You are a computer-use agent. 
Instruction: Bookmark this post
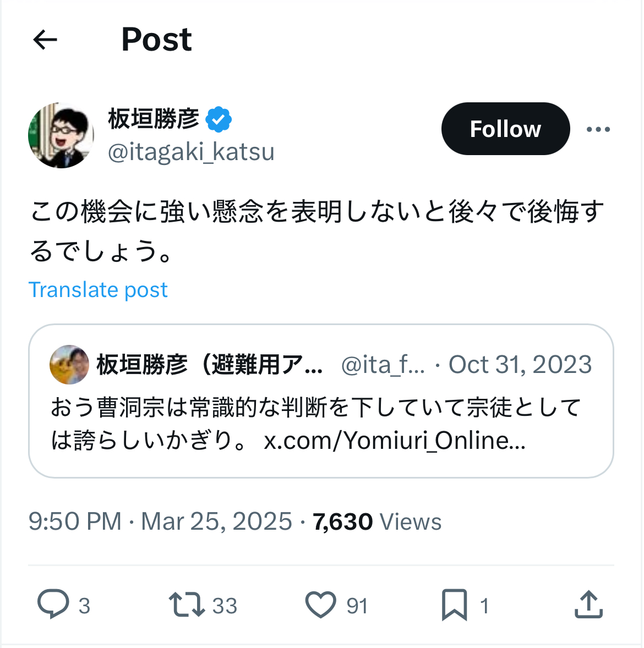454,605
